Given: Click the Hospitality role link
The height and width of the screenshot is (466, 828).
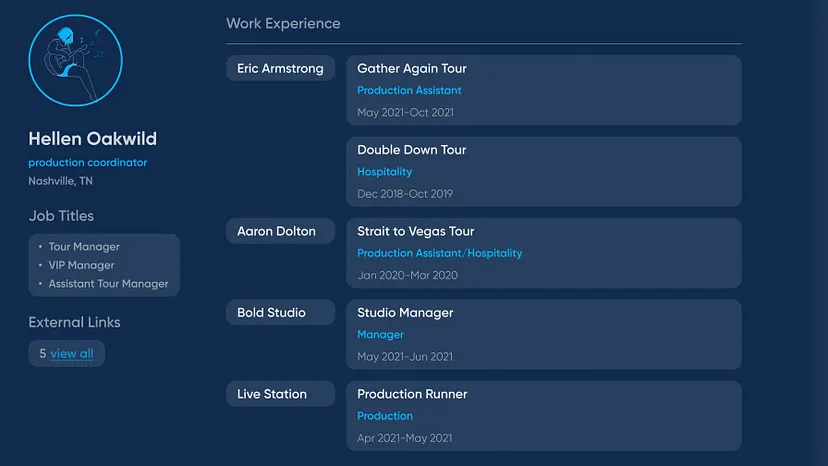Looking at the screenshot, I should click(x=384, y=172).
